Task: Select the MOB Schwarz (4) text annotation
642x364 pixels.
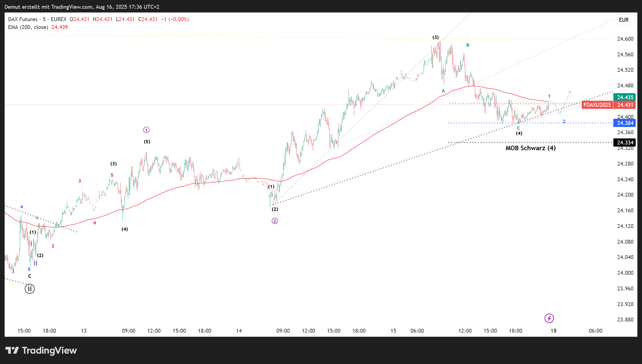Action: click(530, 148)
